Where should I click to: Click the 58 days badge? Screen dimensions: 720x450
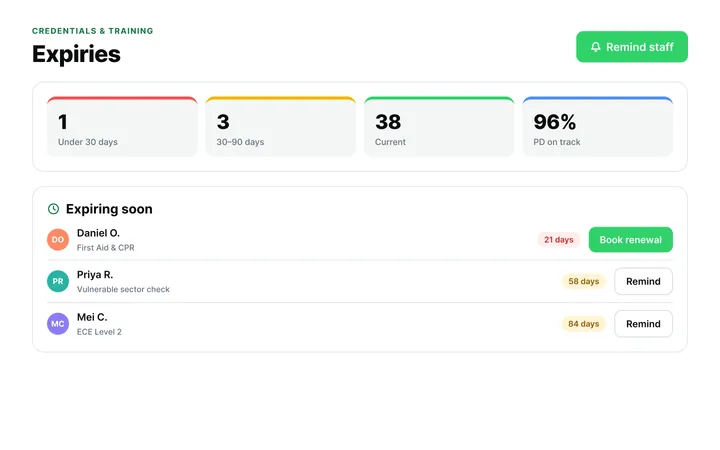click(584, 281)
